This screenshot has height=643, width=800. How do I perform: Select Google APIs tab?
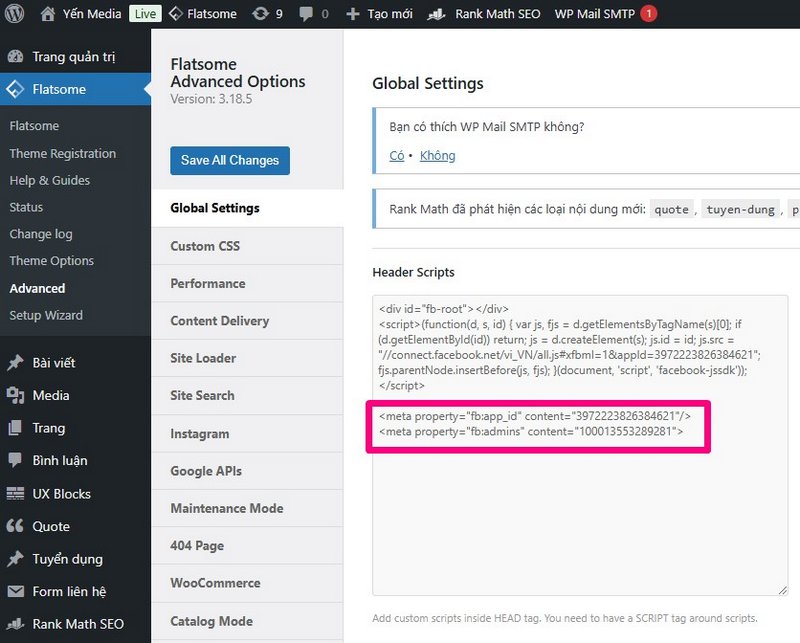(x=247, y=471)
